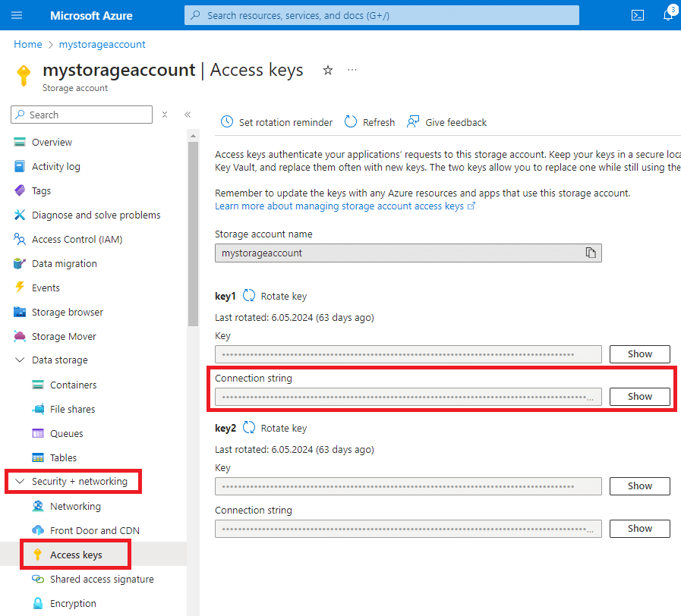Go to the Home breadcrumb
The width and height of the screenshot is (681, 616).
click(x=28, y=44)
